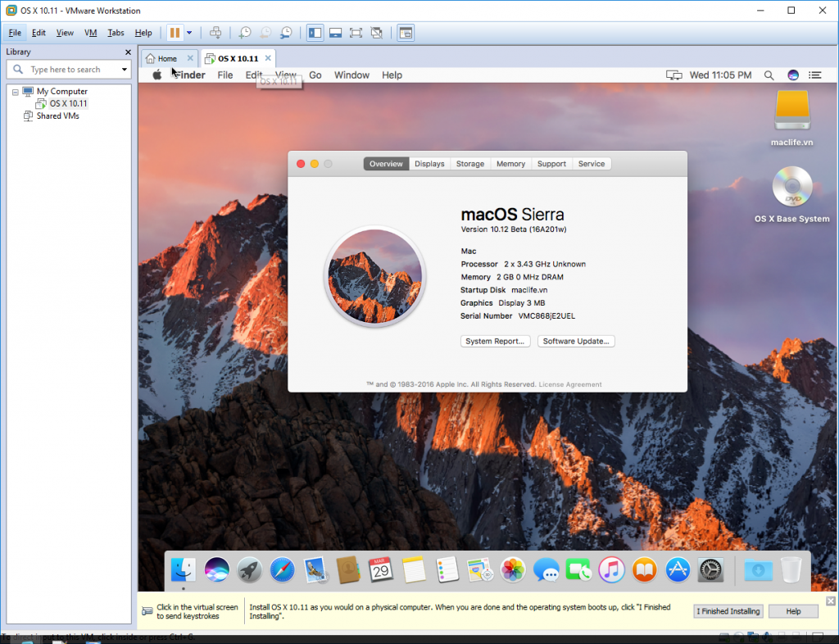Collapse the My Computer tree item
839x644 pixels.
[x=17, y=91]
